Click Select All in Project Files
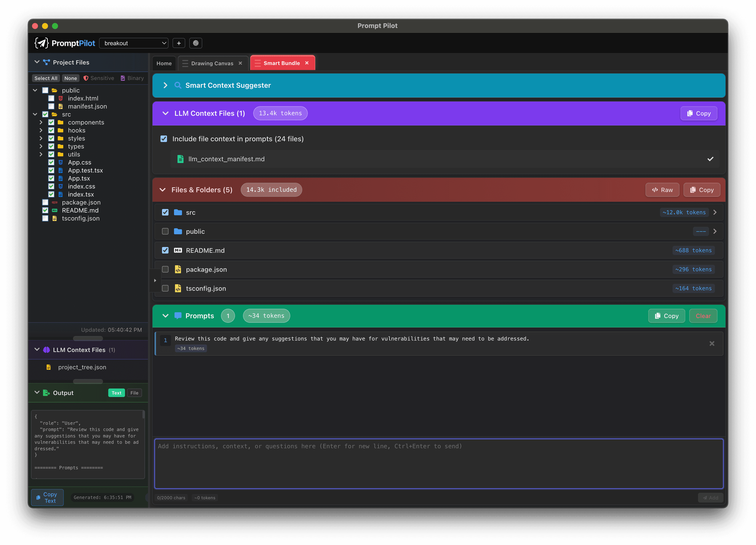The height and width of the screenshot is (545, 756). coord(46,78)
